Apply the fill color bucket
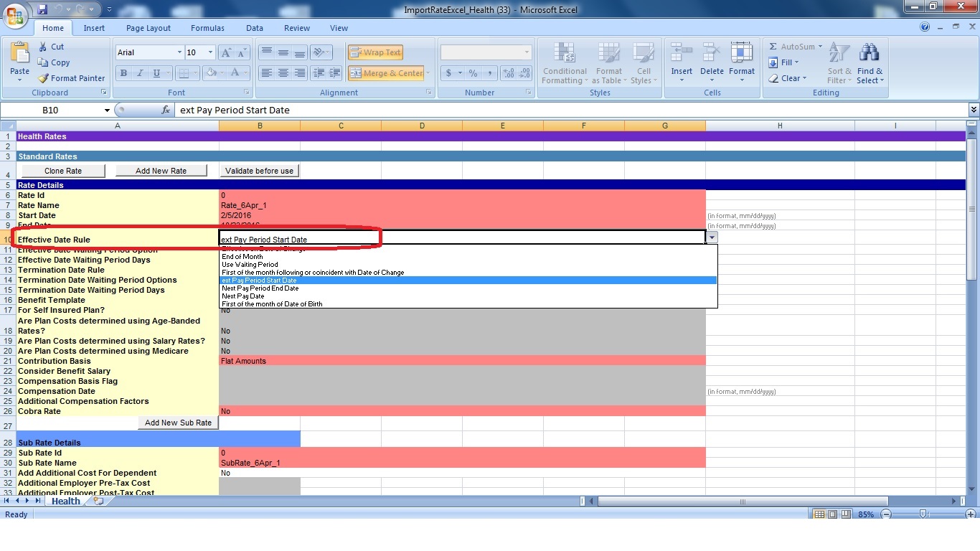 click(211, 73)
